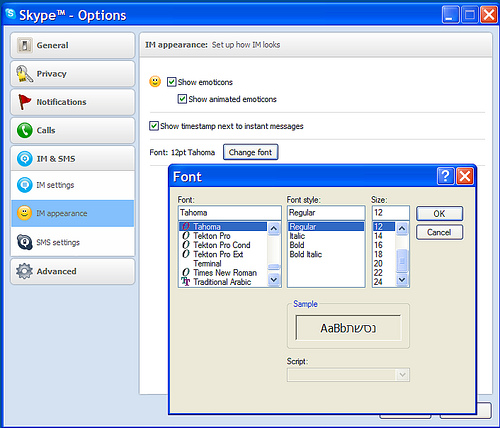Select size 14 in list
Viewport: 500px width, 428px height.
384,236
